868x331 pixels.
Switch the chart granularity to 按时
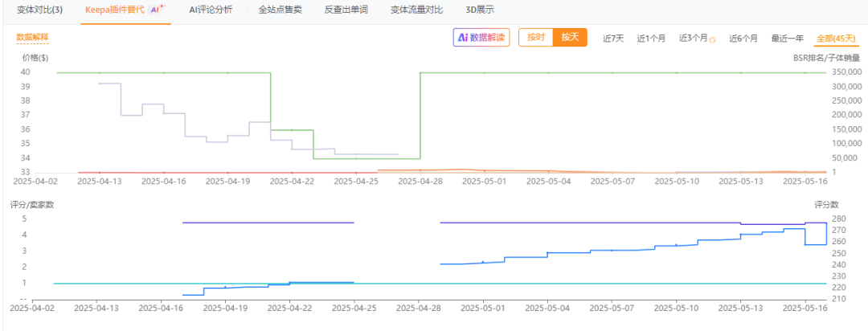tap(535, 38)
